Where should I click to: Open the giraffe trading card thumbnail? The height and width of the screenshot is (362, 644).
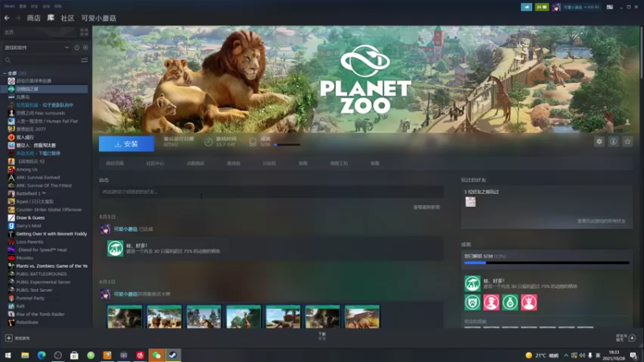(x=243, y=316)
